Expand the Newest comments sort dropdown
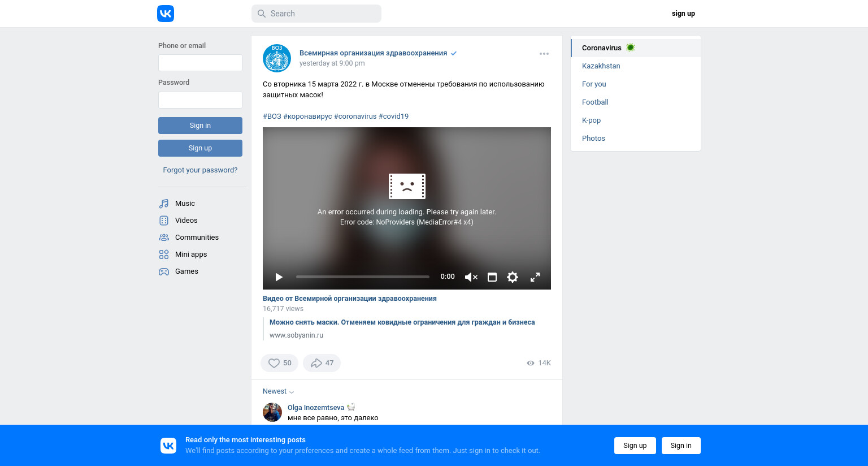 (278, 391)
